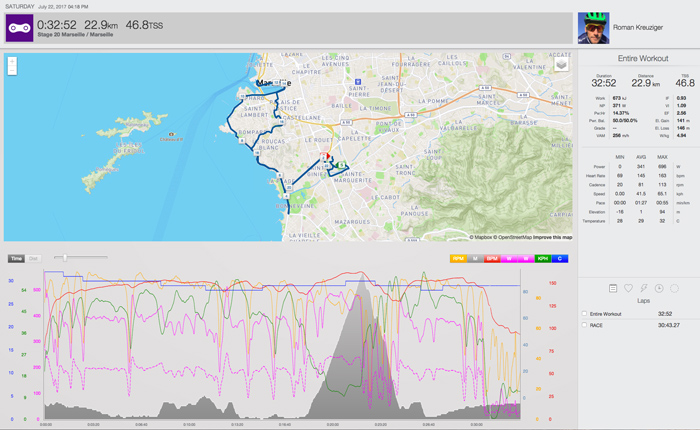The width and height of the screenshot is (700, 430).
Task: Adjust the chart smoothing slider handle
Action: click(x=65, y=258)
